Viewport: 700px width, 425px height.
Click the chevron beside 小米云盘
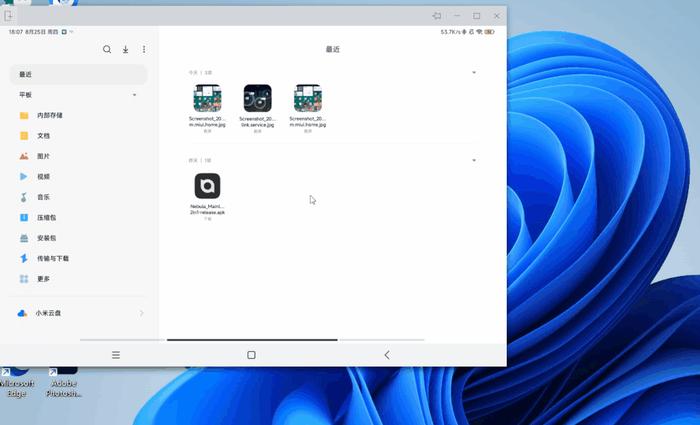(142, 313)
